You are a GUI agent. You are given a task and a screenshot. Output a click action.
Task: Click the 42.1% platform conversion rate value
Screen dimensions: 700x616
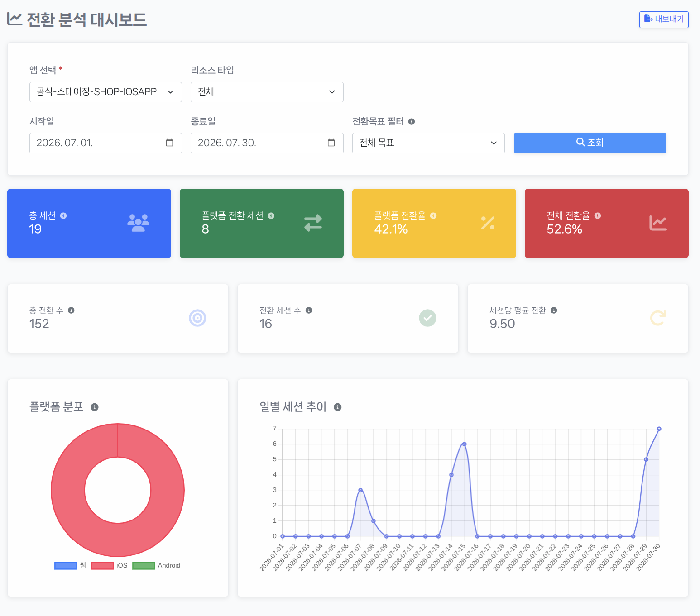tap(391, 229)
